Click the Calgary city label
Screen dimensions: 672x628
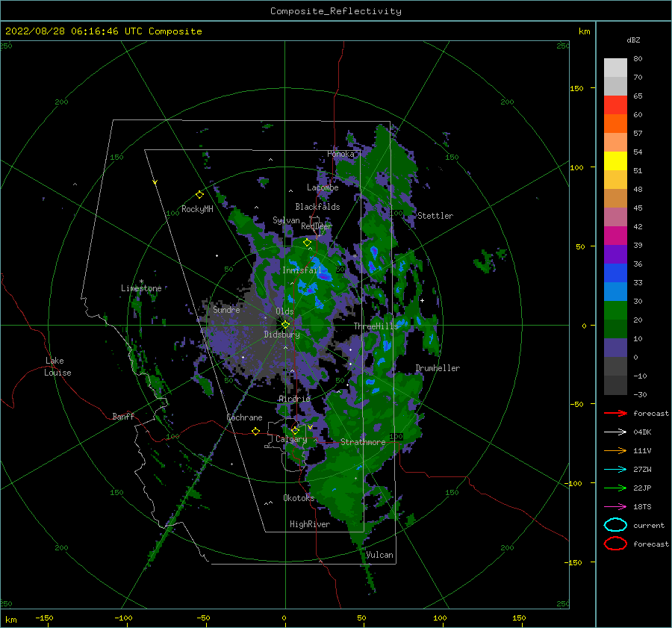[291, 439]
